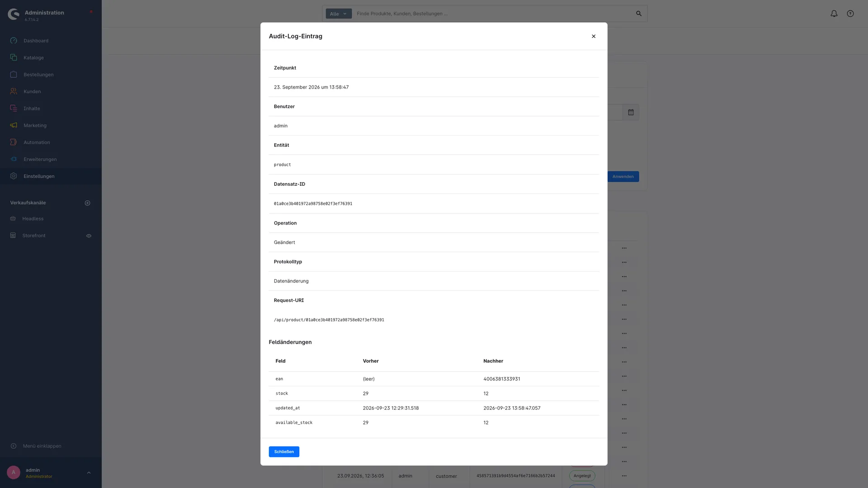Screen dimensions: 868x488
Task: Open notifications bell icon
Action: pos(834,14)
